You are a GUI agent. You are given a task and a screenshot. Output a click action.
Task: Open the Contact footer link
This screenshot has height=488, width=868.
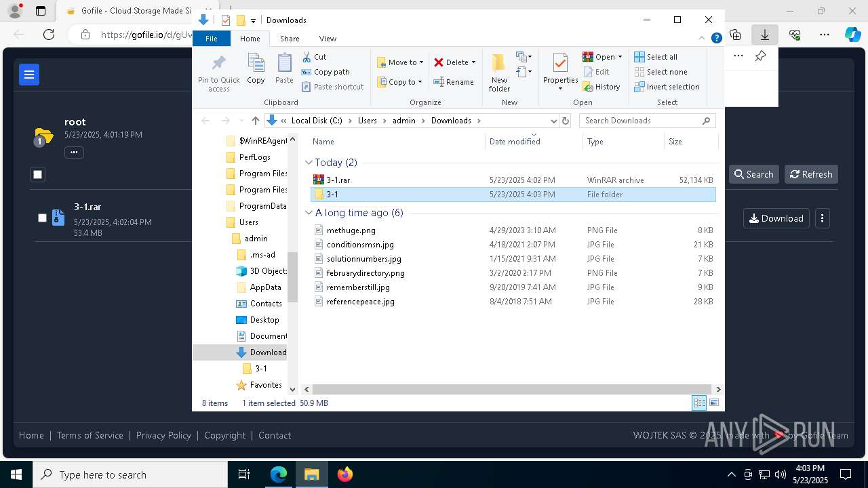point(275,435)
